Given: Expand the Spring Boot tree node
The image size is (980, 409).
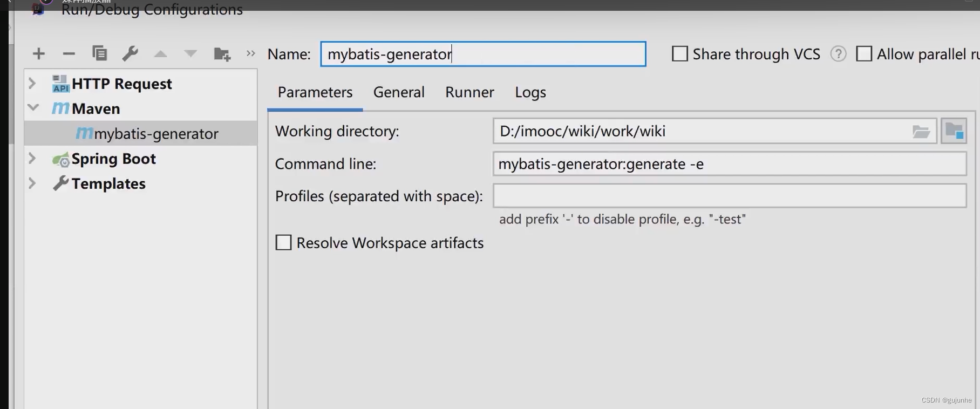Looking at the screenshot, I should [x=32, y=159].
